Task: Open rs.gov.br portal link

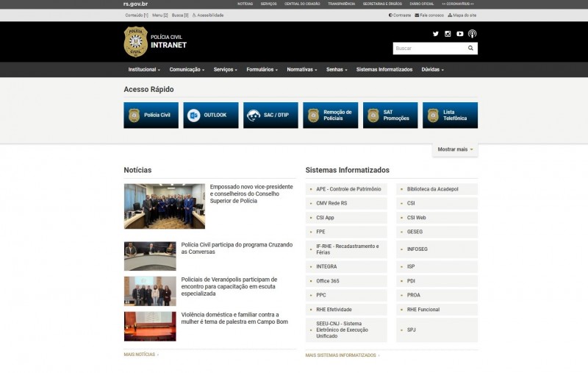Action: click(135, 4)
